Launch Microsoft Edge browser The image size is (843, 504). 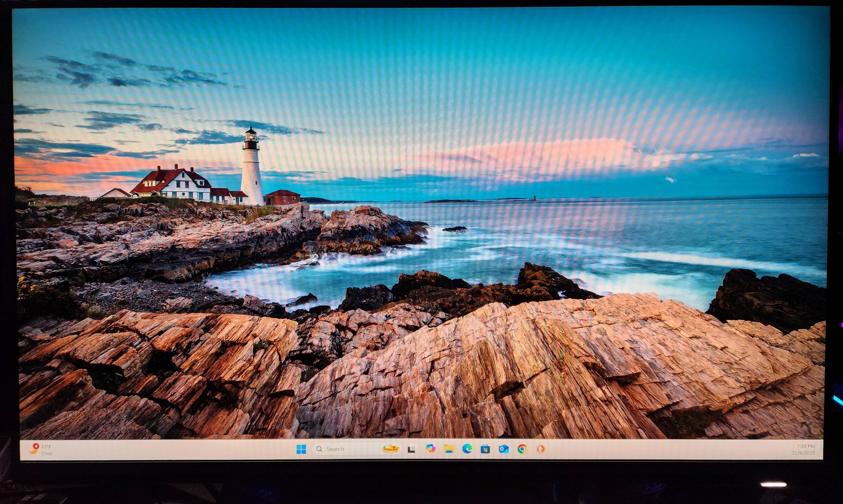467,449
